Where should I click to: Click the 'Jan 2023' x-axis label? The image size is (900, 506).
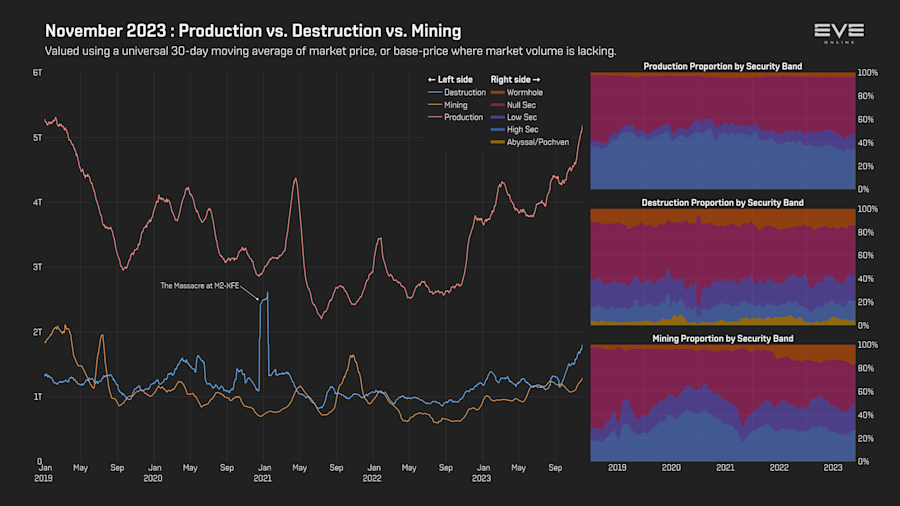coord(482,473)
